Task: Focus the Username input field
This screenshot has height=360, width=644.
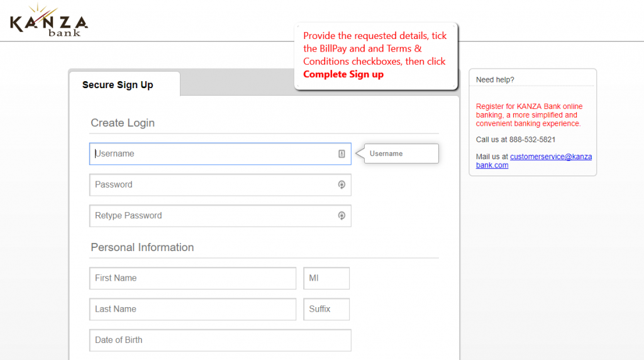Action: (214, 154)
